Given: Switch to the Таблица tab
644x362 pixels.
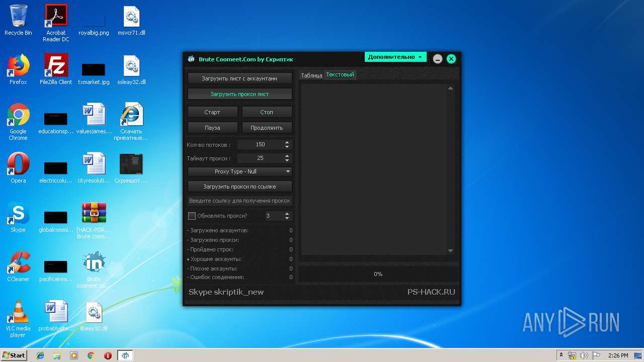Looking at the screenshot, I should (311, 75).
